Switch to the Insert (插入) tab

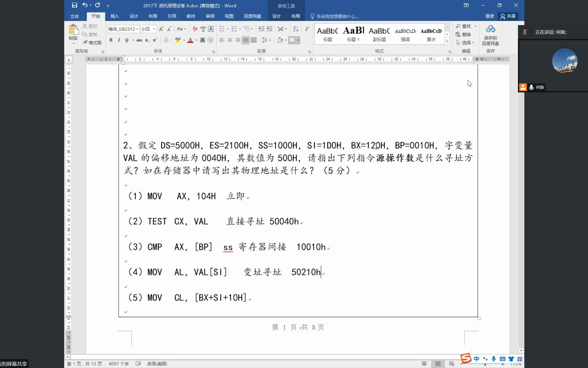[x=115, y=16]
